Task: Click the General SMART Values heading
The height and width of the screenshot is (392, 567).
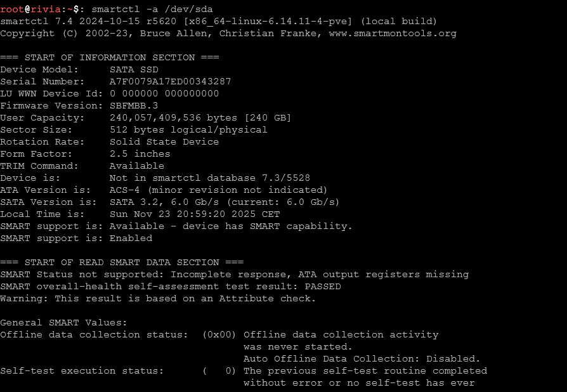Action: point(63,322)
